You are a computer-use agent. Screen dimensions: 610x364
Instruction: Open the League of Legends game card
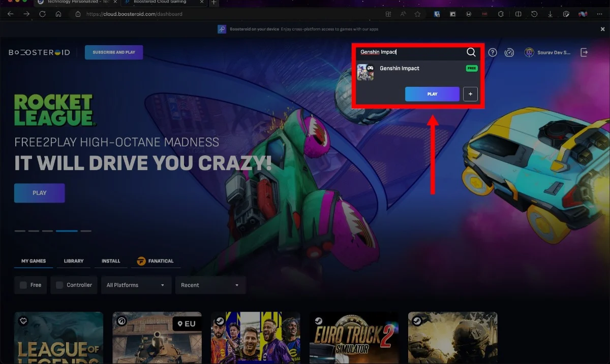coord(58,338)
